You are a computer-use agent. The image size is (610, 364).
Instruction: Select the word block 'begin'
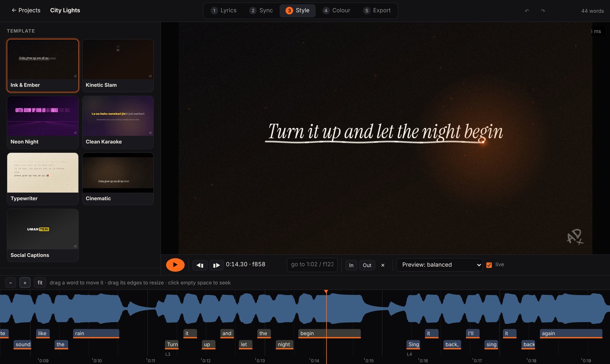[x=329, y=334]
